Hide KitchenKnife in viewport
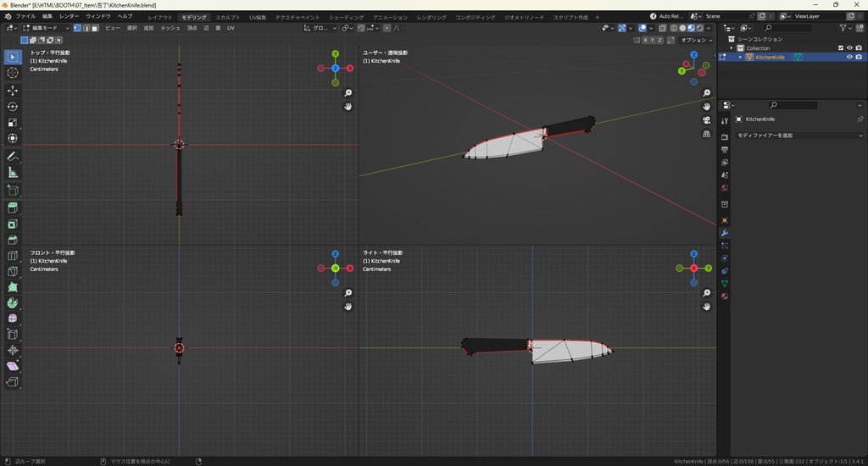This screenshot has height=466, width=868. 849,57
